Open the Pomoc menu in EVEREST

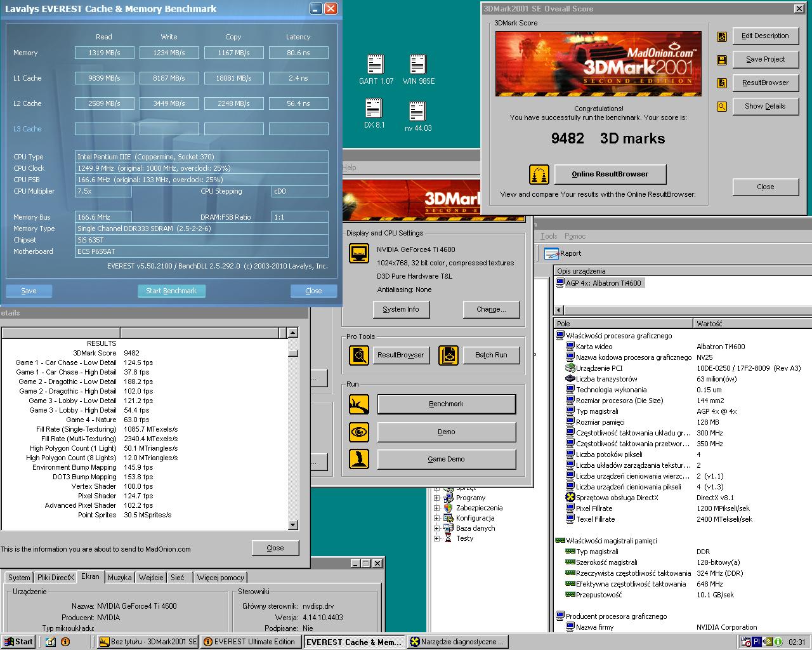pyautogui.click(x=575, y=236)
